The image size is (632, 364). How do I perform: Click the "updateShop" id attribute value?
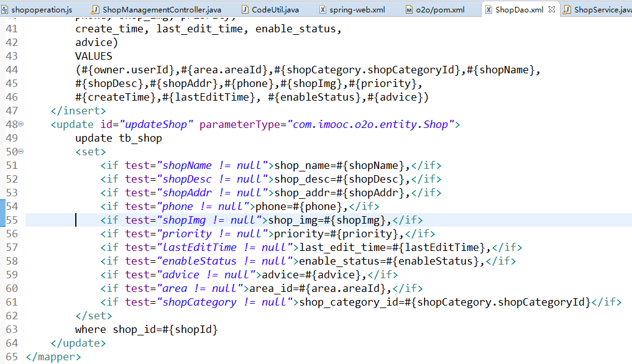tap(157, 125)
